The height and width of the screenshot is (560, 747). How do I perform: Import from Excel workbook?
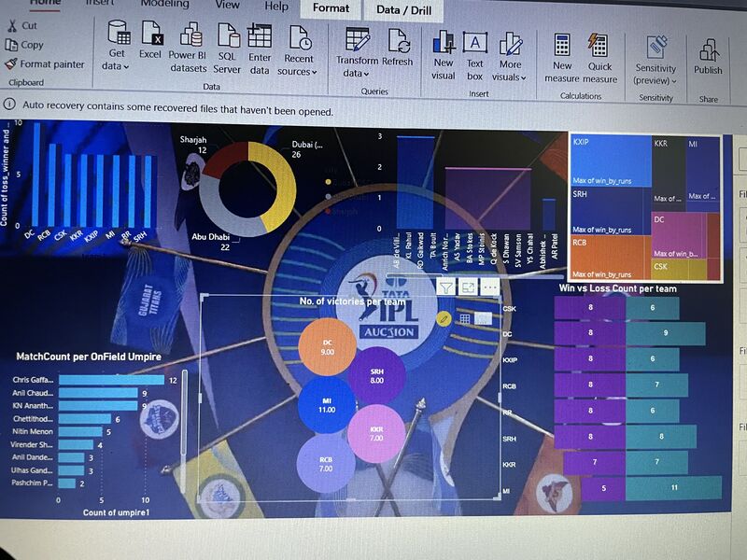tap(150, 40)
